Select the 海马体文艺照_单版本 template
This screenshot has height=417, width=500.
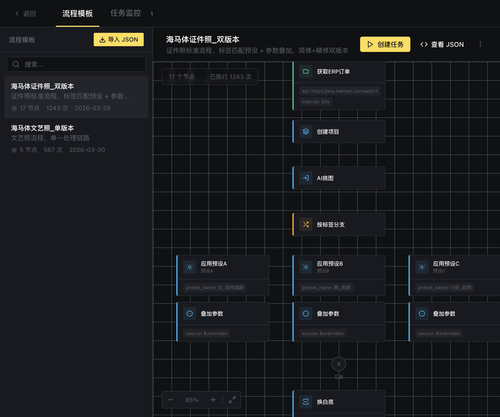click(x=76, y=139)
